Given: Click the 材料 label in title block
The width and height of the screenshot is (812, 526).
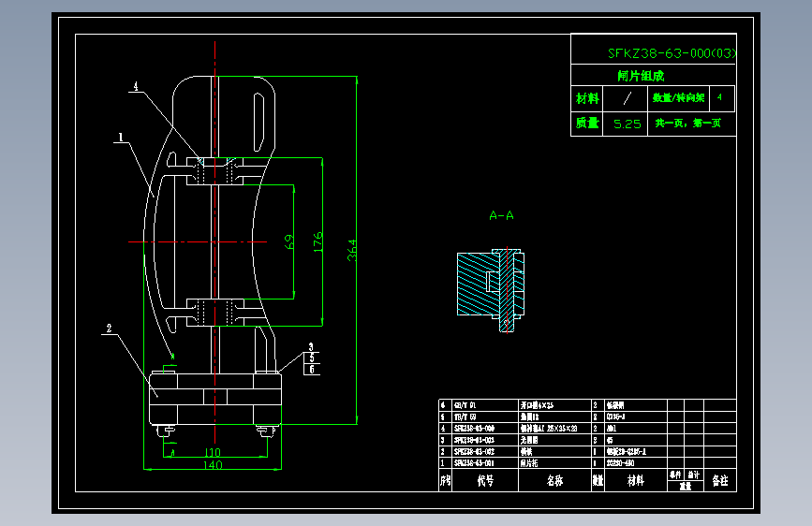Looking at the screenshot, I should click(587, 98).
